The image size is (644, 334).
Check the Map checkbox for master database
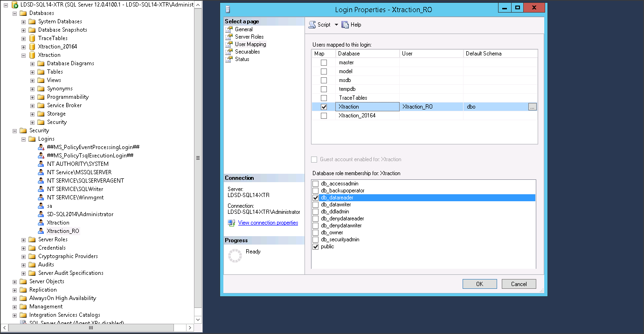(x=323, y=62)
